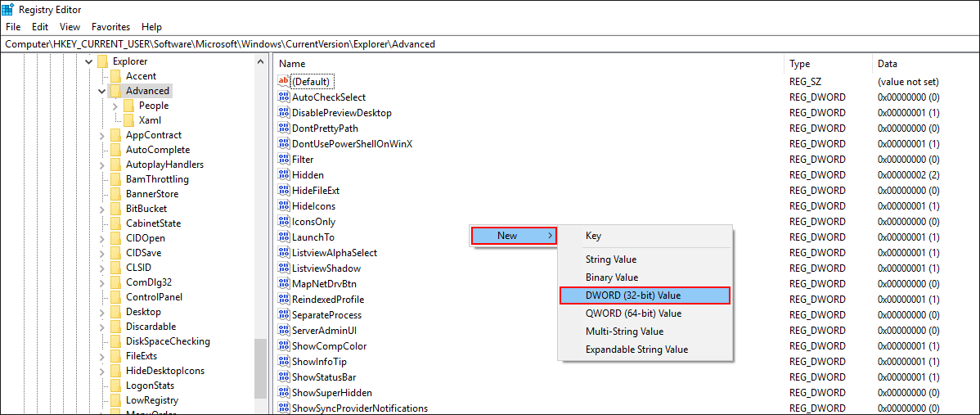Click the ShowStatusBar DWORD icon
980x415 pixels.
tap(284, 377)
